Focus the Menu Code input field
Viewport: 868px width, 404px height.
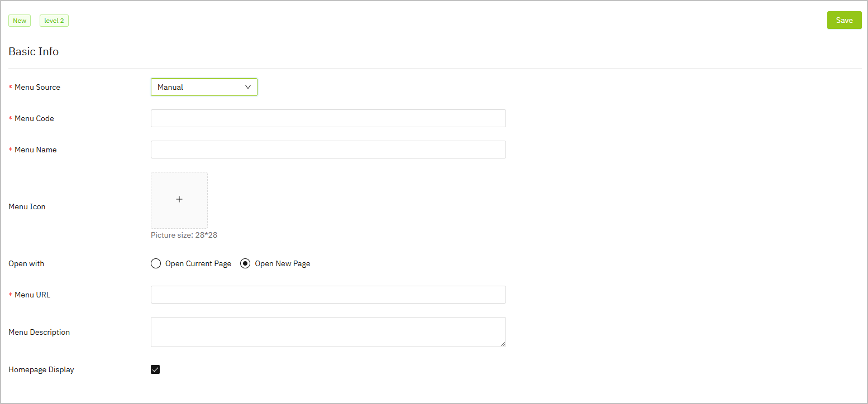pos(328,118)
